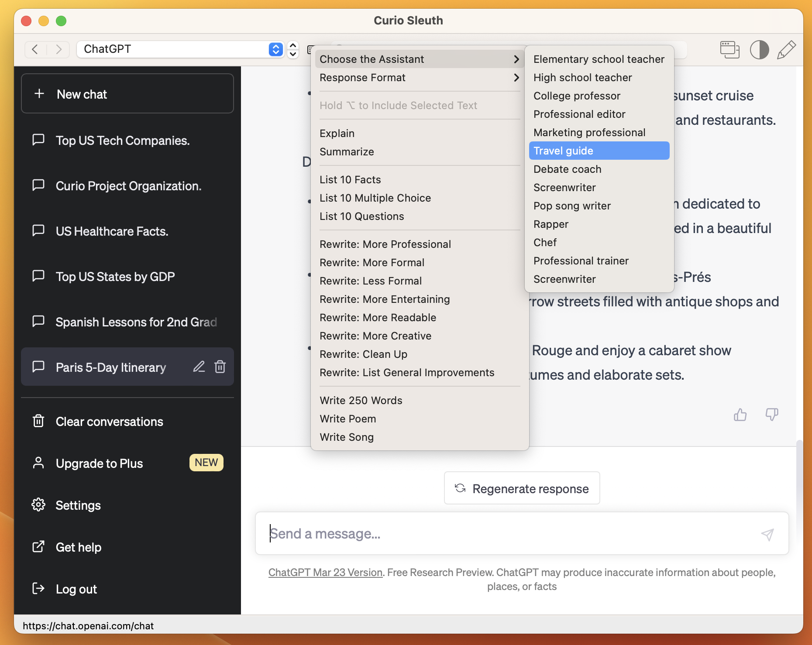Focus the Send a message input field
The image size is (812, 645).
[522, 533]
